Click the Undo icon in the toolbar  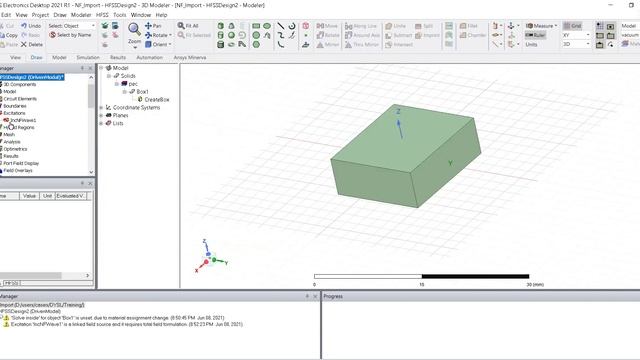24,26
